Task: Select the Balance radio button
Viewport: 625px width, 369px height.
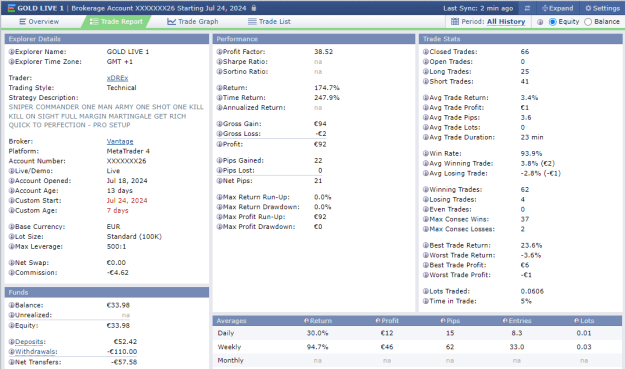Action: [588, 22]
